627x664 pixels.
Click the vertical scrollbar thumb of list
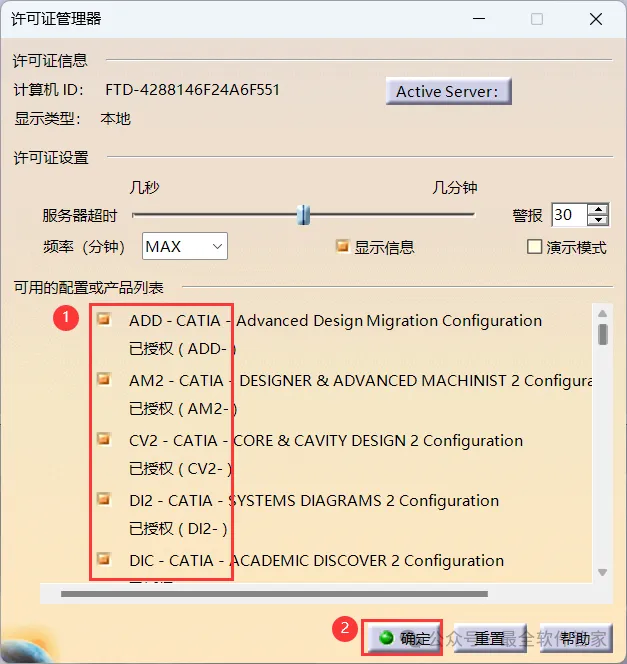(603, 335)
